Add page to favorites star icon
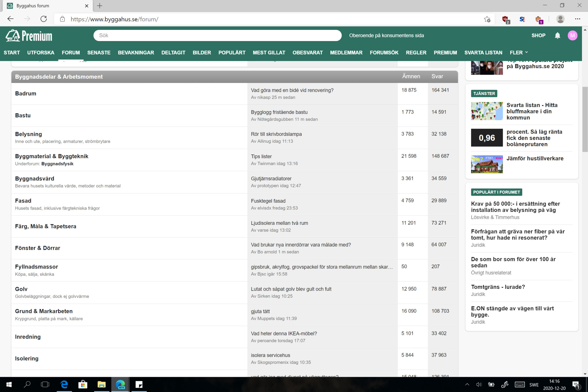Viewport: 588px width, 392px height. (487, 19)
